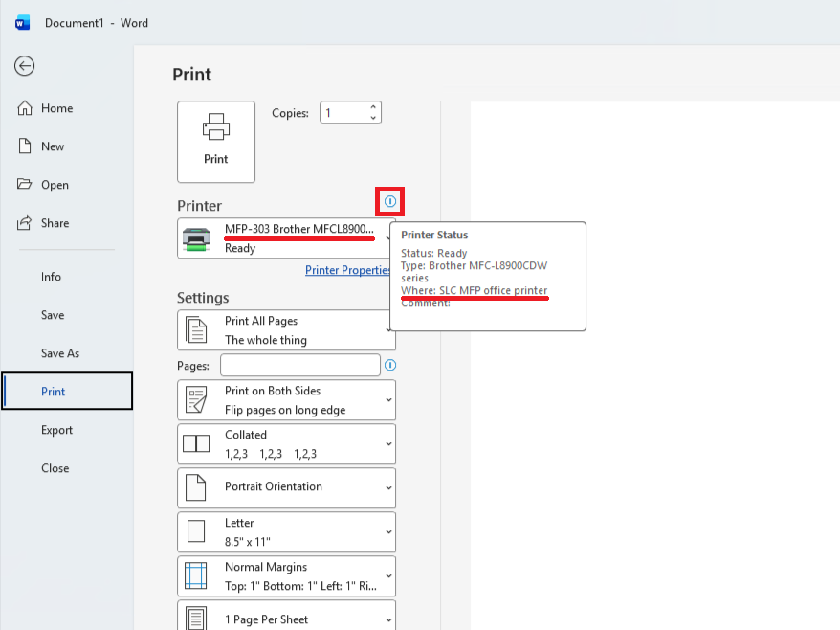Viewport: 840px width, 630px height.
Task: Click the Word app icon in title bar
Action: (23, 23)
